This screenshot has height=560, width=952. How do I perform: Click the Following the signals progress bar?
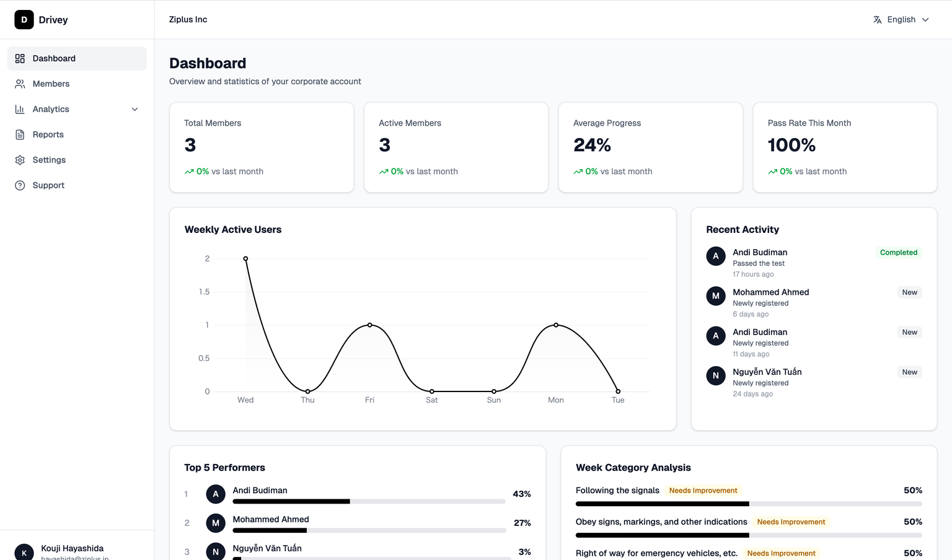click(x=748, y=504)
